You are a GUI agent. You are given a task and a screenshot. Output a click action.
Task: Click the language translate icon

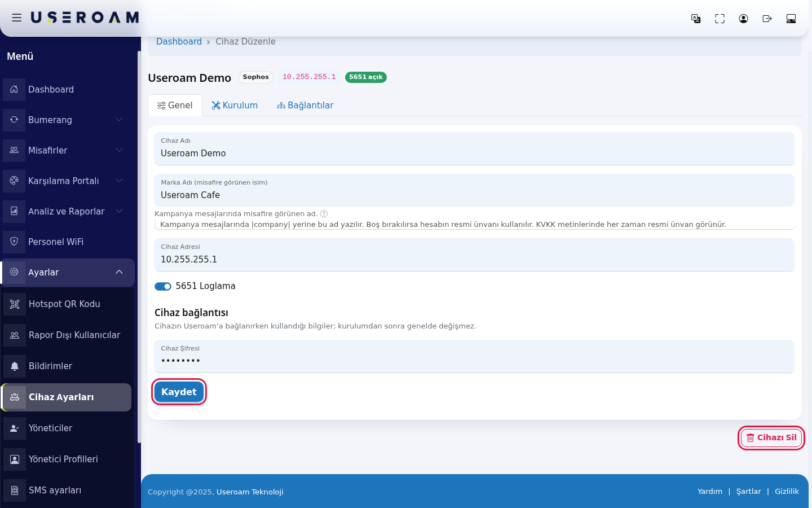pyautogui.click(x=696, y=19)
